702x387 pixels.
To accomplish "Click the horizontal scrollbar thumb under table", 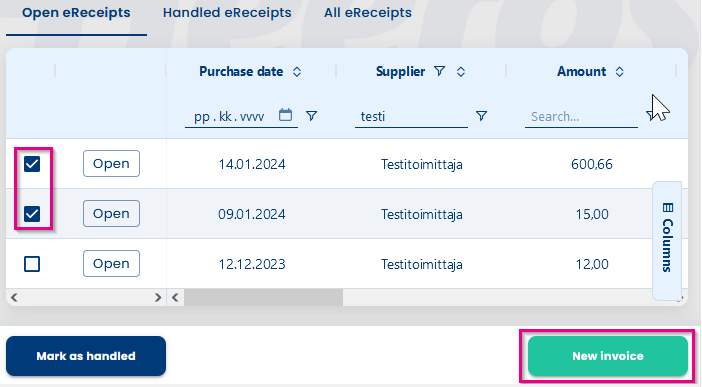I will (264, 297).
